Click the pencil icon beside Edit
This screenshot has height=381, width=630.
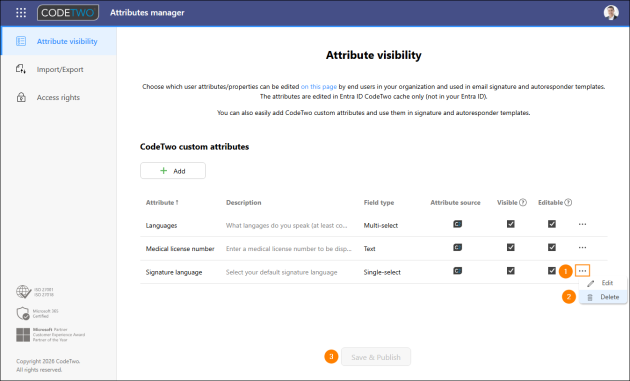(590, 283)
